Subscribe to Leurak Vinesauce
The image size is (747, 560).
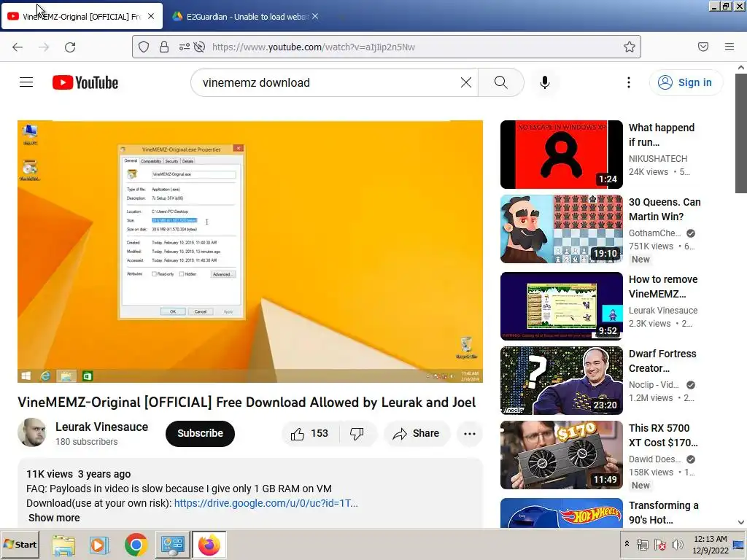point(200,433)
